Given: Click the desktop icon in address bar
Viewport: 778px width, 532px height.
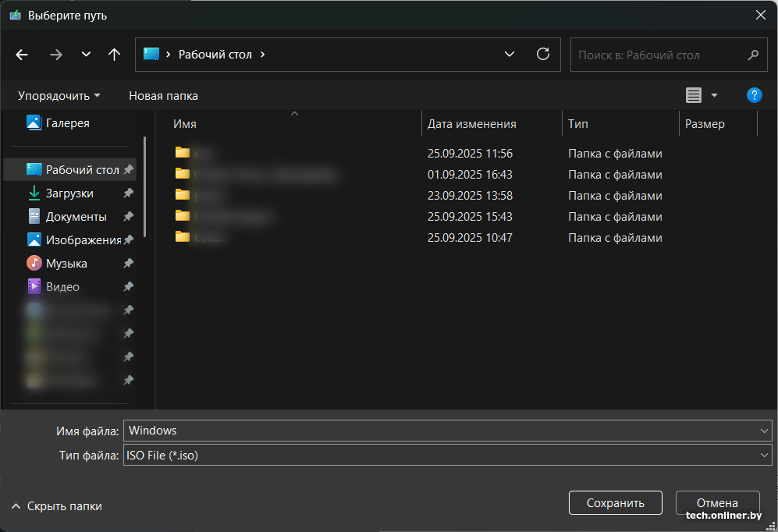Looking at the screenshot, I should click(151, 54).
